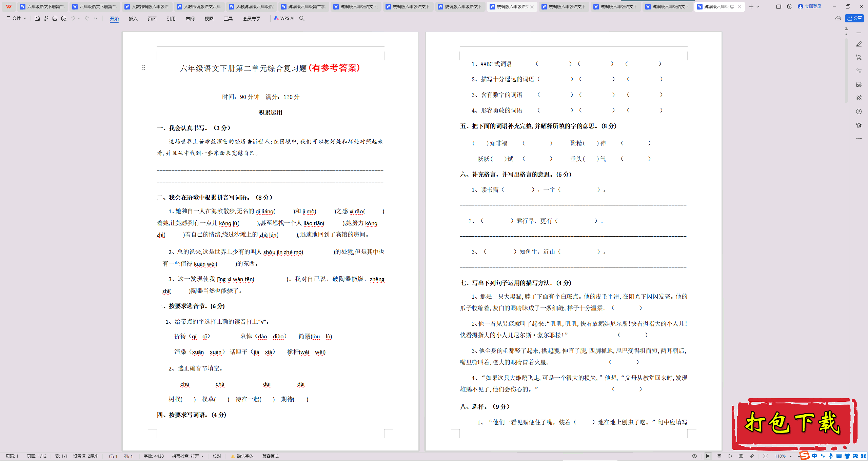Image resolution: width=868 pixels, height=461 pixels.
Task: Select the pen edit tool in sidebar
Action: (x=859, y=44)
